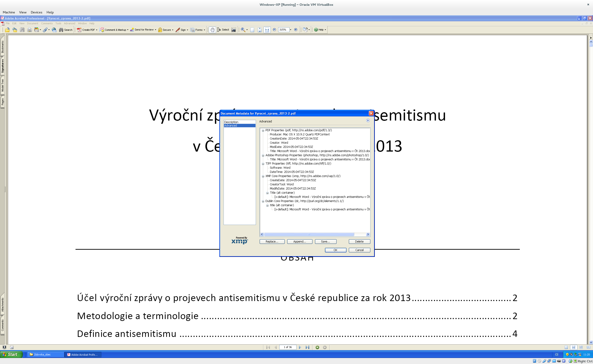Click the Print icon in Acrobat toolbar
The width and height of the screenshot is (593, 364).
[x=30, y=30]
